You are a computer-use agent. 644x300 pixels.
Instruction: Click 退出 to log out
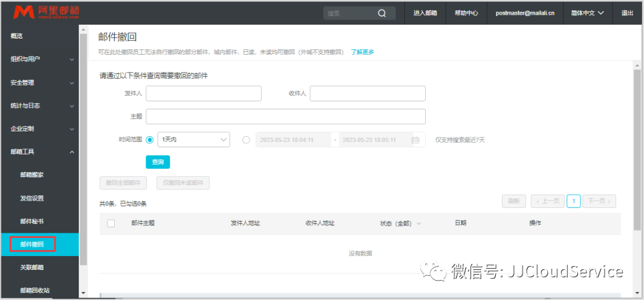627,13
